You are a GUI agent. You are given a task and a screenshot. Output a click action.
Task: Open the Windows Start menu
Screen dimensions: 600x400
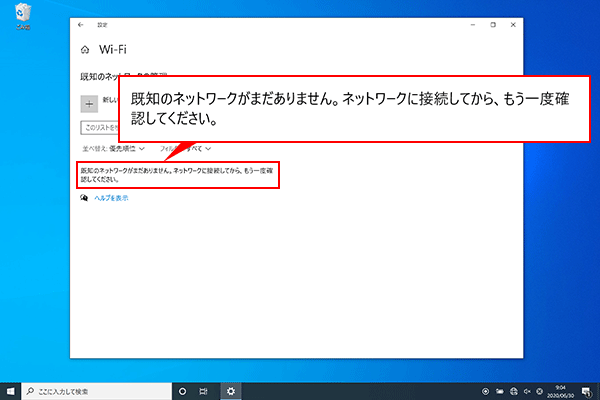pyautogui.click(x=12, y=390)
